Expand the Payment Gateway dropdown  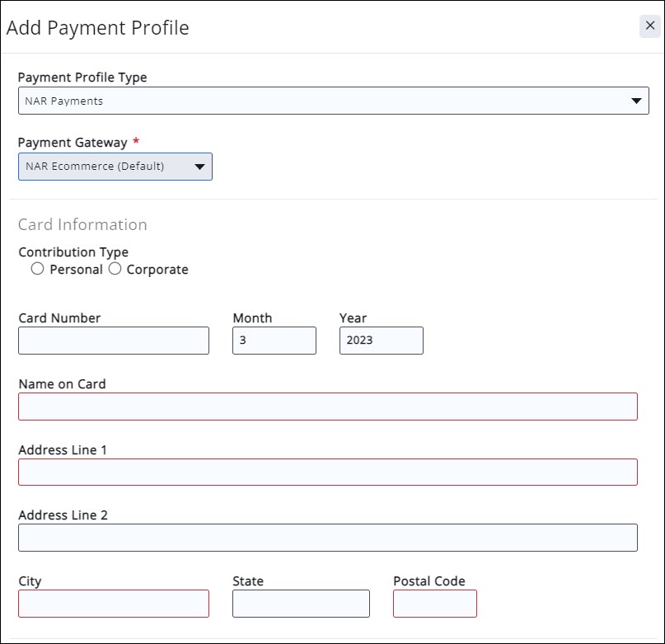tap(115, 167)
